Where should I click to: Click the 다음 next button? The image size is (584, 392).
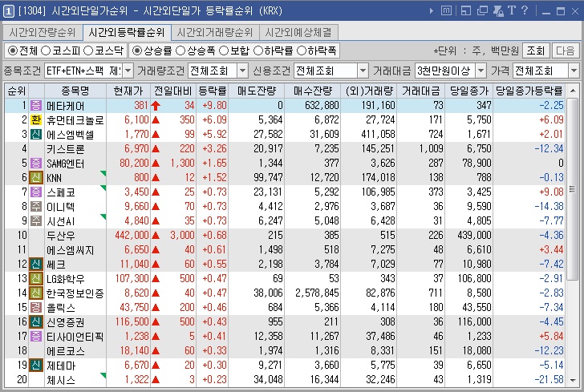(x=566, y=51)
